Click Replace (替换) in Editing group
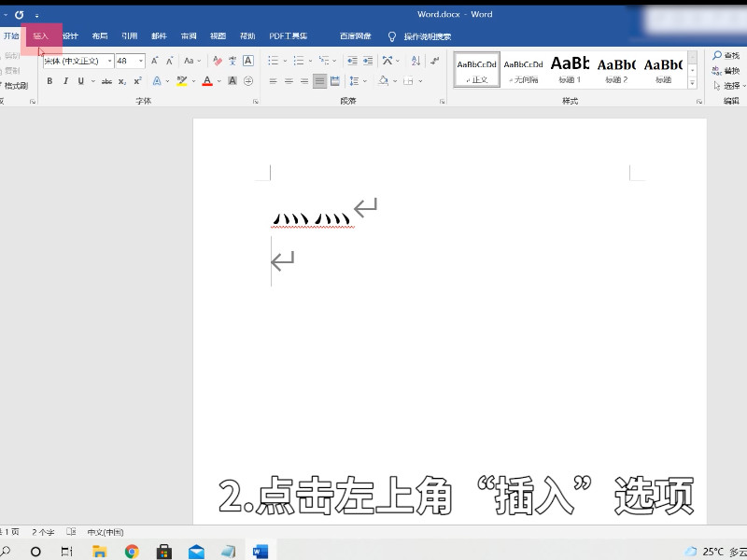 click(x=726, y=71)
